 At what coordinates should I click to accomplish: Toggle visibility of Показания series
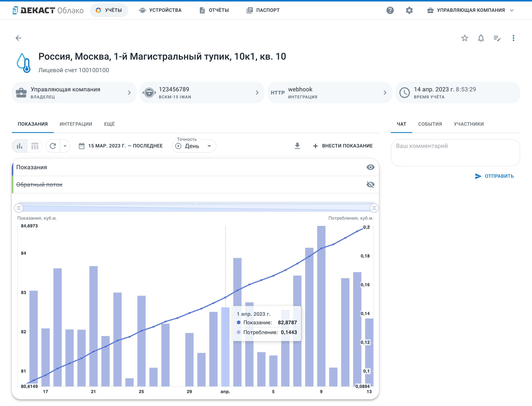click(370, 167)
